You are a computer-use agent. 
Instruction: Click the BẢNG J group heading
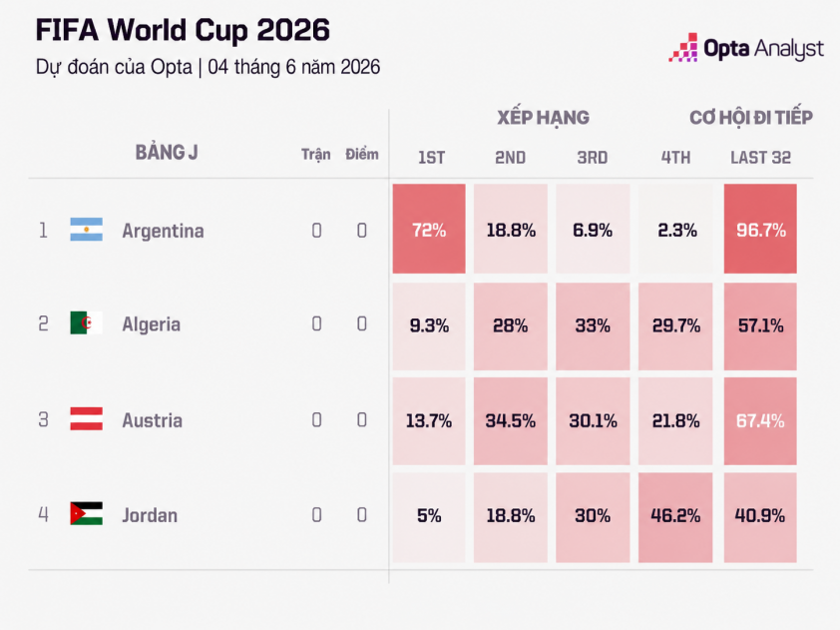(167, 153)
